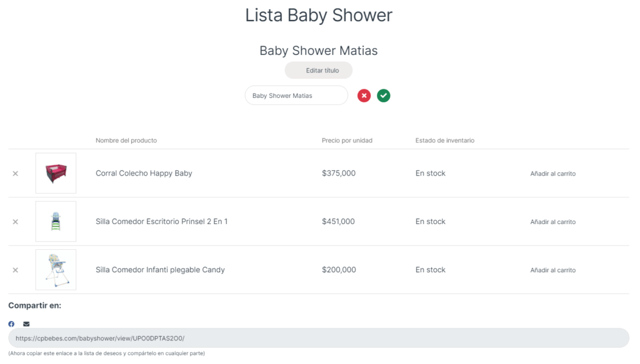This screenshot has height=364, width=640.
Task: Remove Corral Colecho Happy Baby from list
Action: [x=16, y=174]
